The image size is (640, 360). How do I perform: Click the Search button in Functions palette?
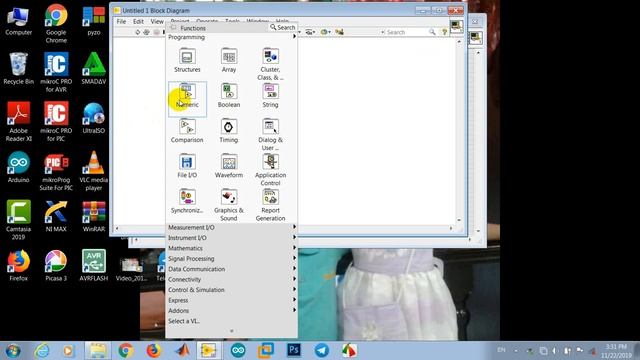tap(282, 27)
